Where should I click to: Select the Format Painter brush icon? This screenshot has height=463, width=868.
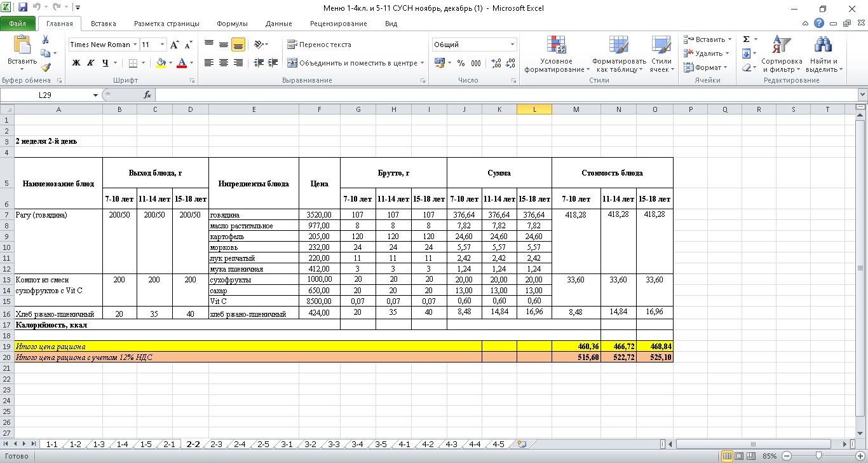[46, 67]
